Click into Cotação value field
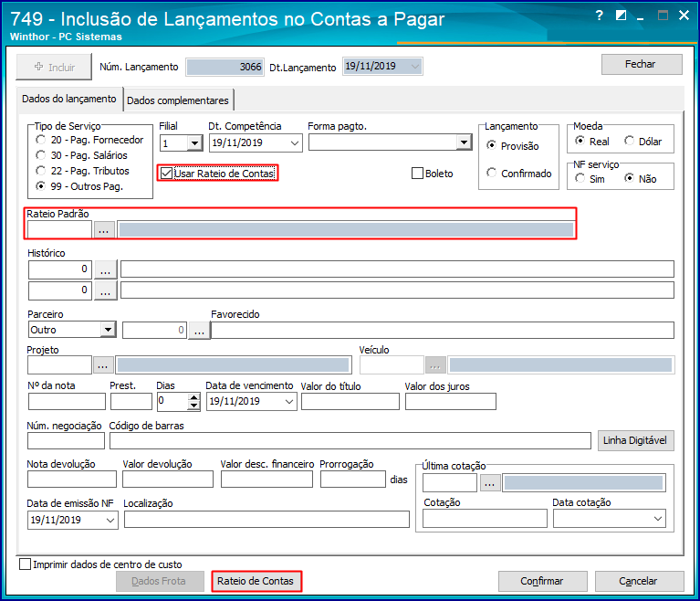This screenshot has height=601, width=700. pyautogui.click(x=485, y=519)
